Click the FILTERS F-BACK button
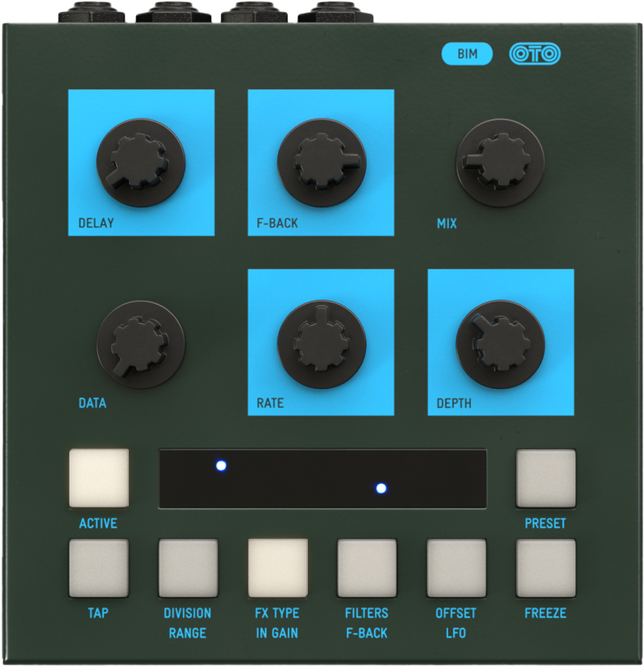Screen dimensions: 644x667 tap(367, 568)
